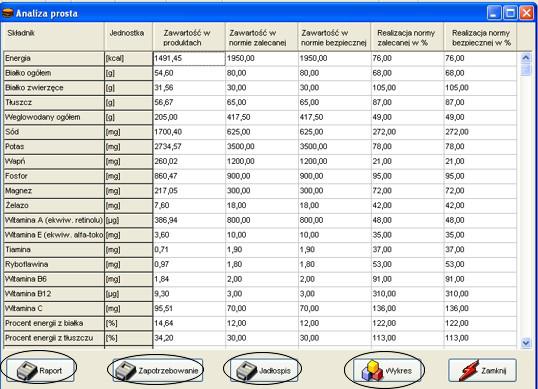Select the Witamina C row label

54,308
